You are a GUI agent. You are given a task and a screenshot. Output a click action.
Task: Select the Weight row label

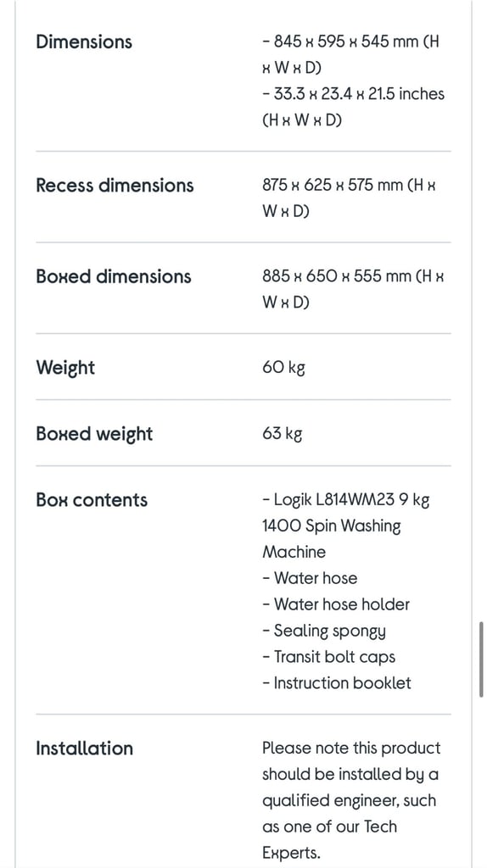pos(65,368)
